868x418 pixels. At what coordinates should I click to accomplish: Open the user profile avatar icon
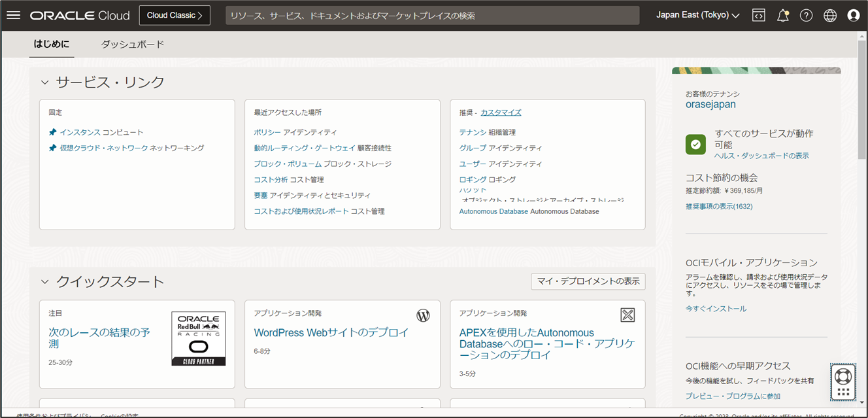[x=854, y=15]
